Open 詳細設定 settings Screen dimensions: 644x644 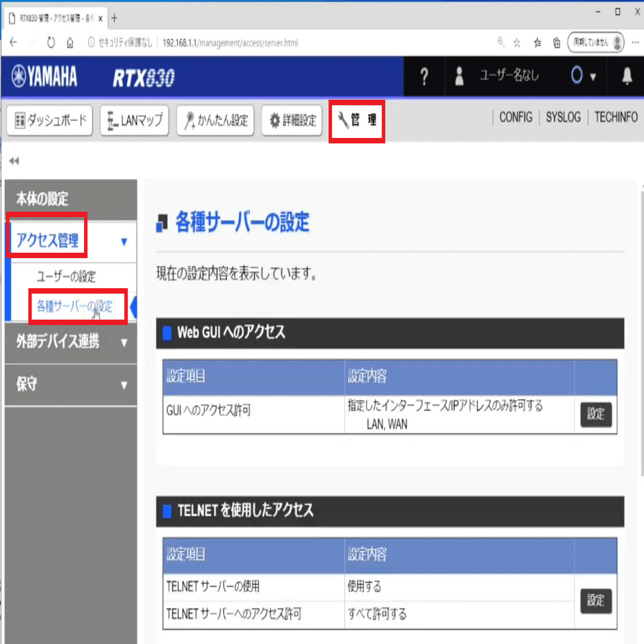pos(292,120)
